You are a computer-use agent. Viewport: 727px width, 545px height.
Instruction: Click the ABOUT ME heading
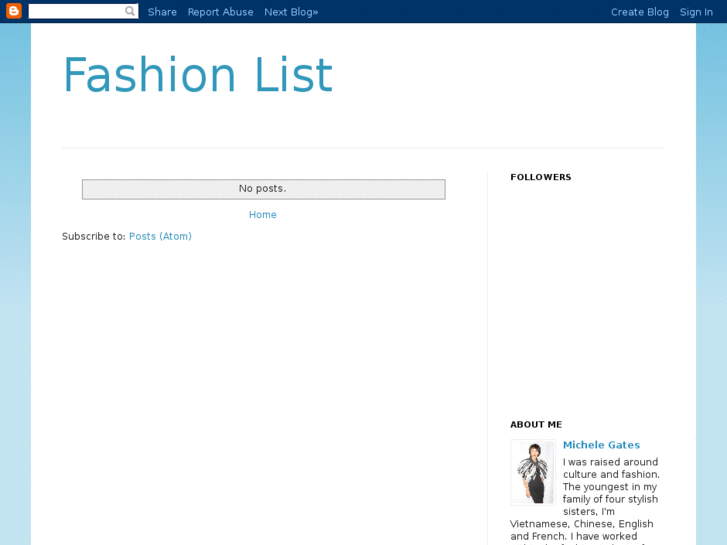536,424
